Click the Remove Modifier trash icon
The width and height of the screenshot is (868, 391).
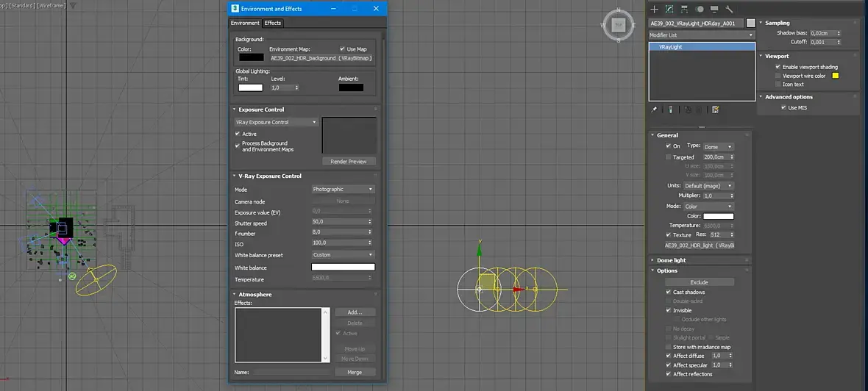tap(700, 110)
